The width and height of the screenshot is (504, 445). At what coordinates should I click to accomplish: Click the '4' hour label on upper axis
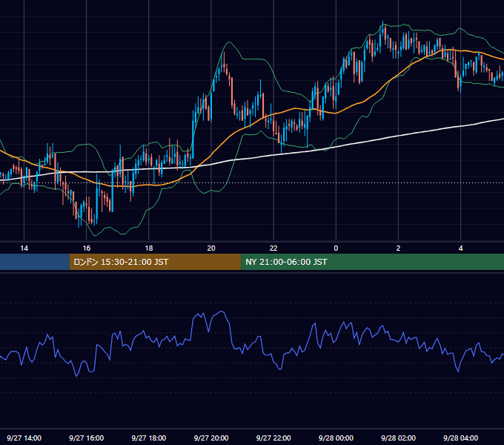(x=460, y=248)
